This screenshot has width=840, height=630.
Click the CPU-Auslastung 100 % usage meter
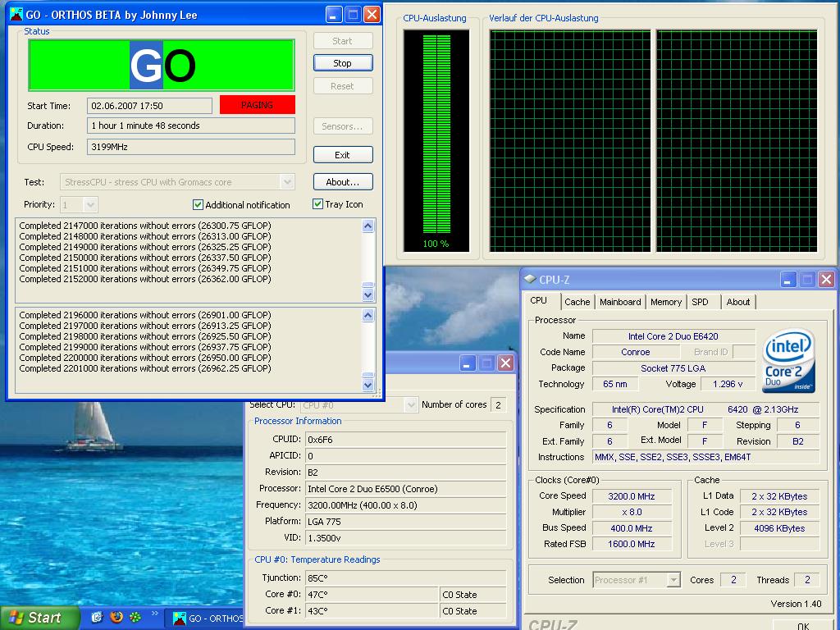point(436,140)
